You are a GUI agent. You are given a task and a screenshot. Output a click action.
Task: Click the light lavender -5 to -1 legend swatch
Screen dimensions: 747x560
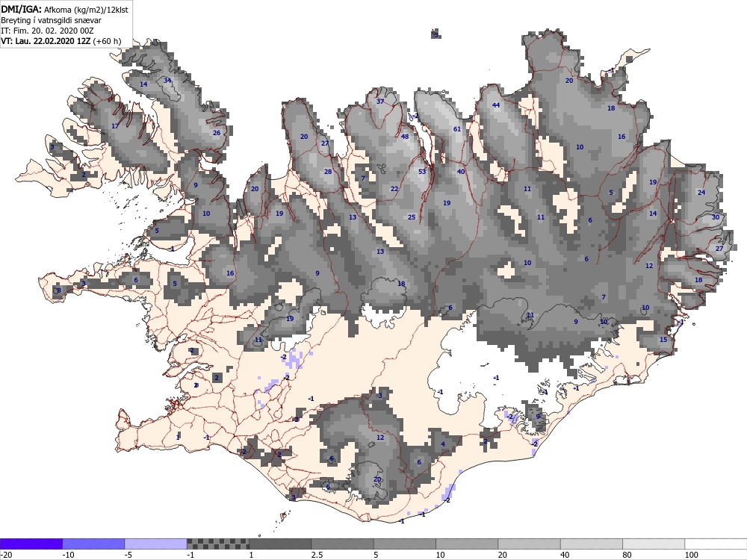pos(156,544)
